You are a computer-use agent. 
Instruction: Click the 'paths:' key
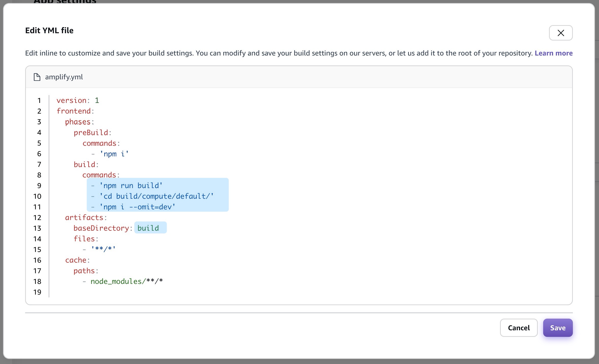click(x=86, y=271)
